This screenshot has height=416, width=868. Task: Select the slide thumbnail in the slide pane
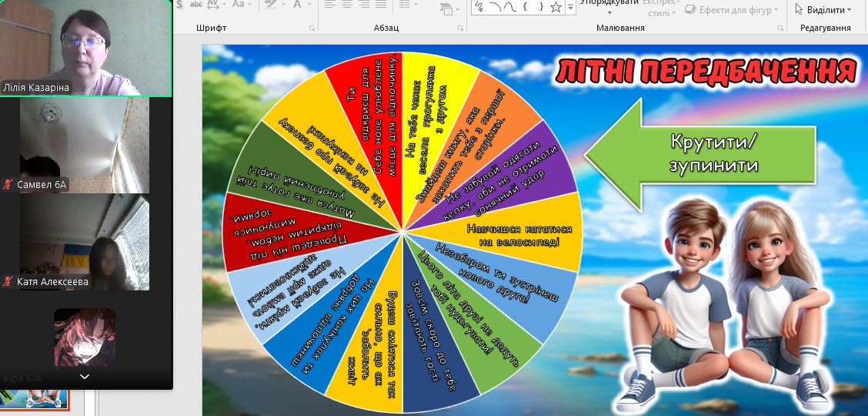click(35, 400)
